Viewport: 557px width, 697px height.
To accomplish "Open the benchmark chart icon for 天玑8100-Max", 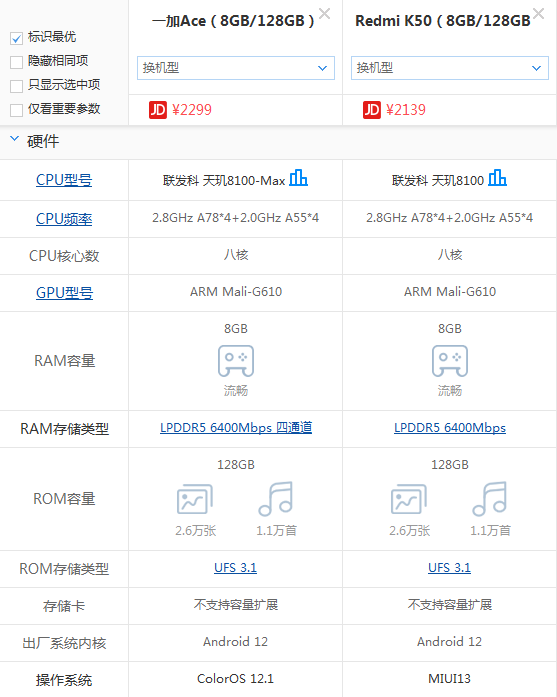I will click(298, 178).
